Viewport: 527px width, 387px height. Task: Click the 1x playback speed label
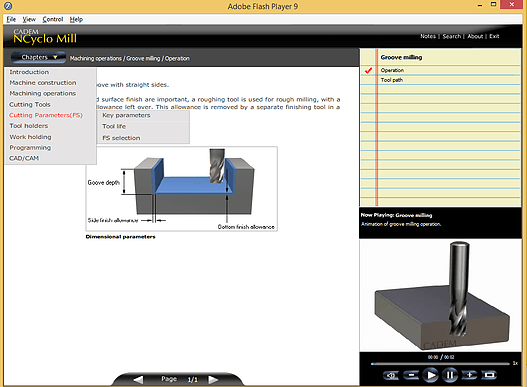click(515, 363)
